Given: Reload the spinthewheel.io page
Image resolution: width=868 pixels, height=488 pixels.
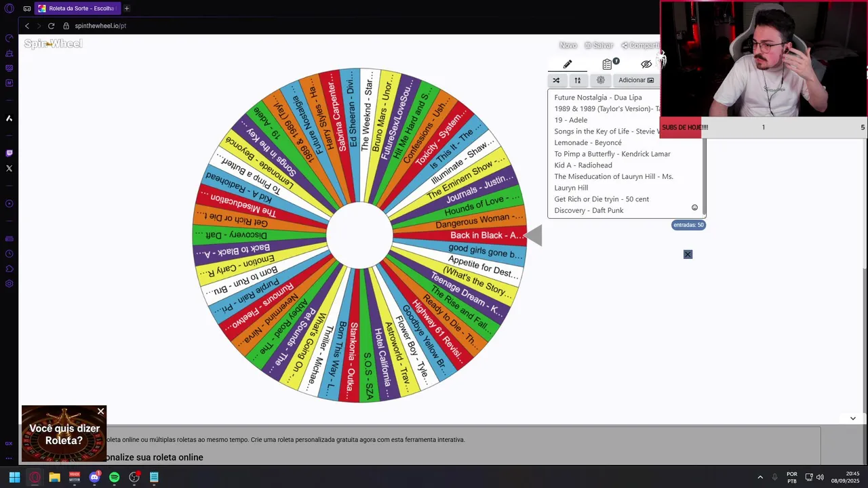Looking at the screenshot, I should [x=51, y=26].
